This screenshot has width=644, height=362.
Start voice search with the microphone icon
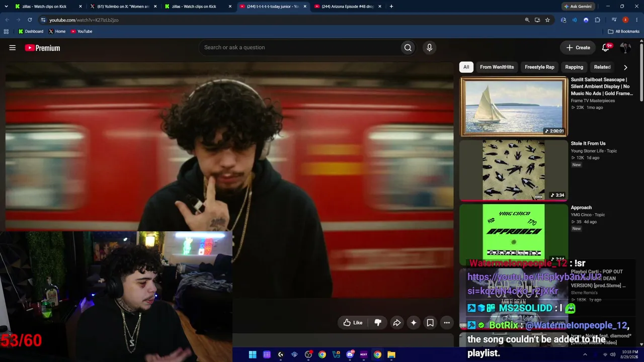click(x=429, y=47)
